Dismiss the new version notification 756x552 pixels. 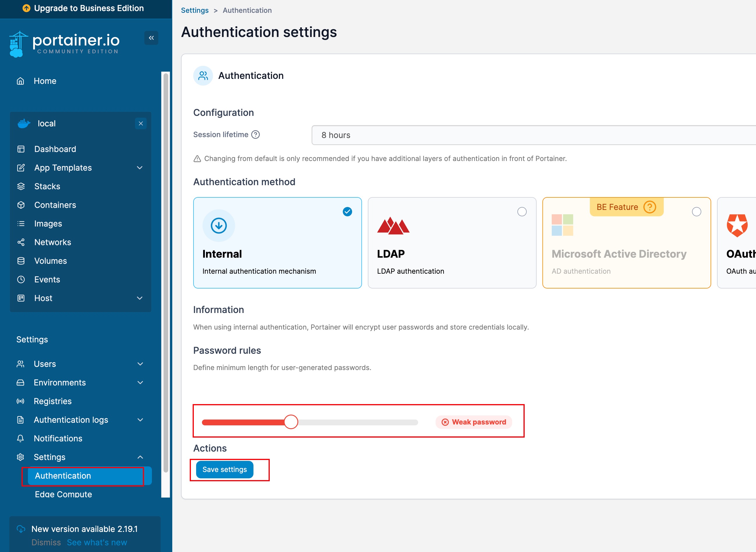click(46, 542)
